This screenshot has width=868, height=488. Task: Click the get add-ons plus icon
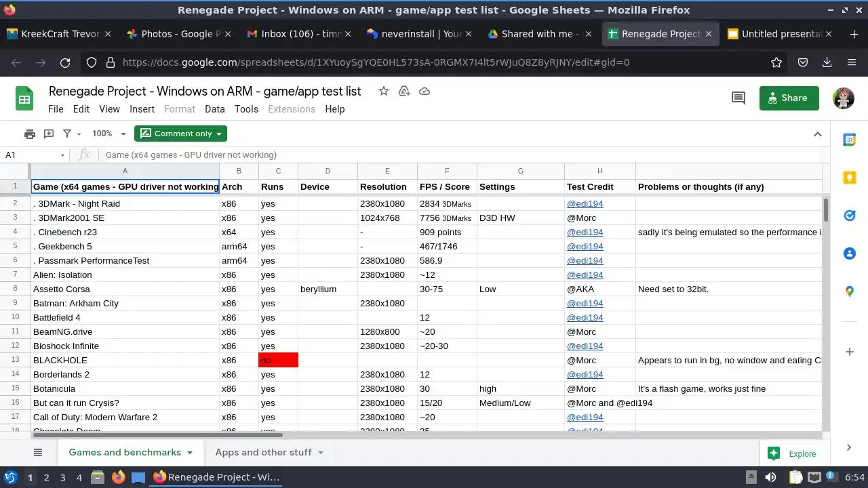849,352
